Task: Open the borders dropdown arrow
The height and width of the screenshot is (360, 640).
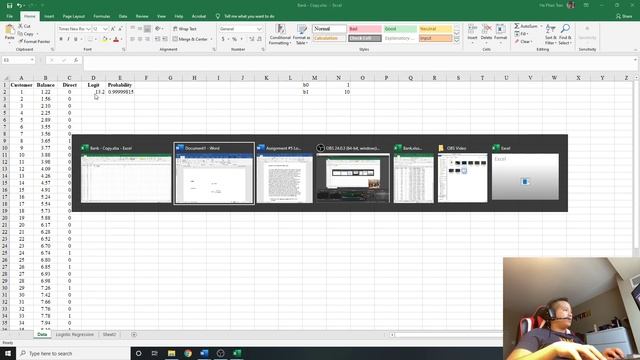Action: pos(96,39)
